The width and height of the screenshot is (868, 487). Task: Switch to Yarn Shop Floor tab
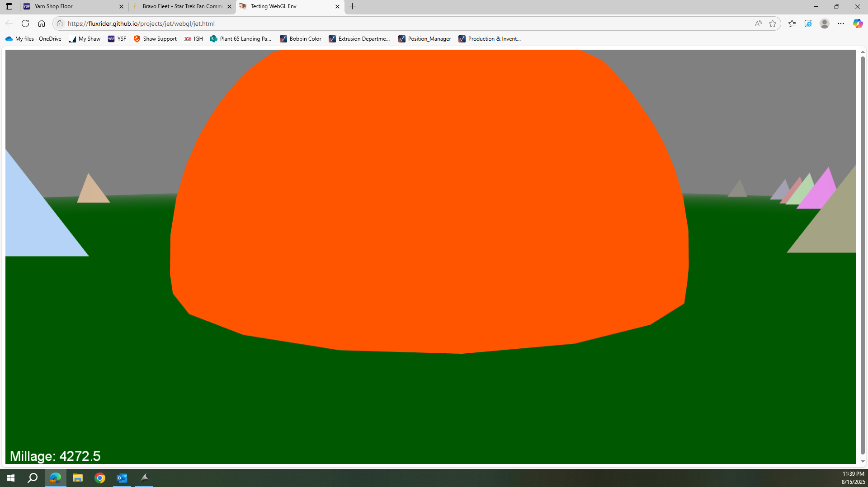click(x=72, y=6)
